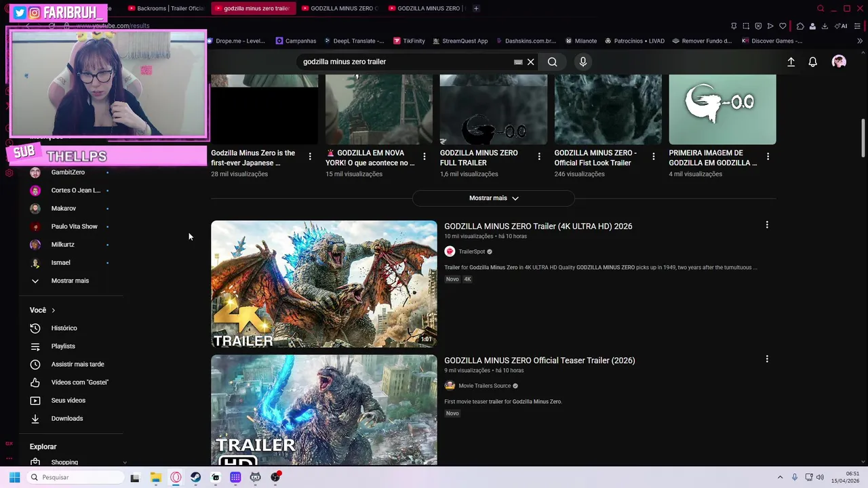Click the Movie Trailers Source channel avatar
This screenshot has width=868, height=488.
pyautogui.click(x=450, y=386)
